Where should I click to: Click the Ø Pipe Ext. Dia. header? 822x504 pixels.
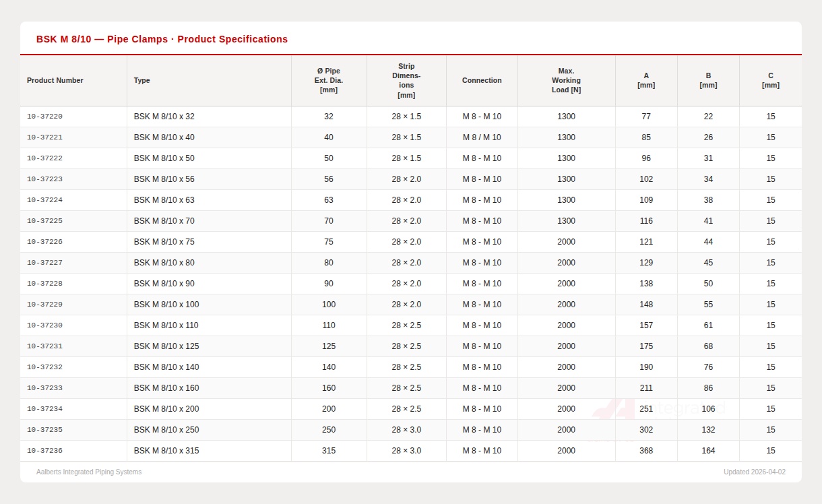click(329, 80)
